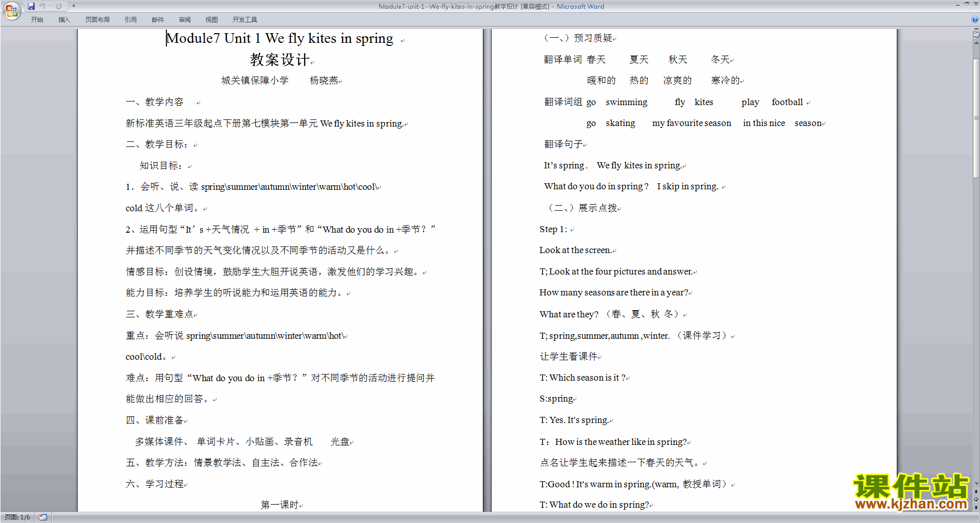This screenshot has height=523, width=980.
Task: Click the line 'cold 这八个单词'
Action: point(163,208)
